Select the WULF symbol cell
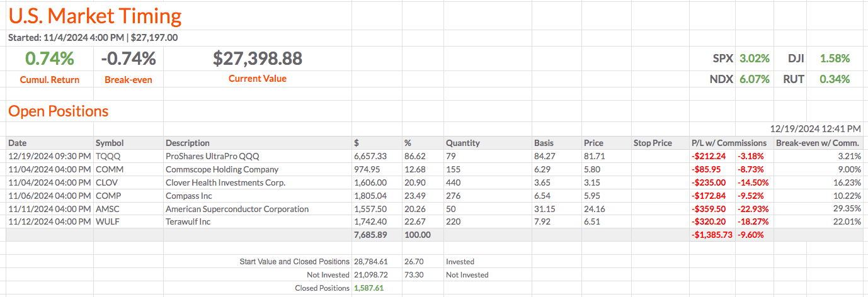This screenshot has width=868, height=297. 108,222
